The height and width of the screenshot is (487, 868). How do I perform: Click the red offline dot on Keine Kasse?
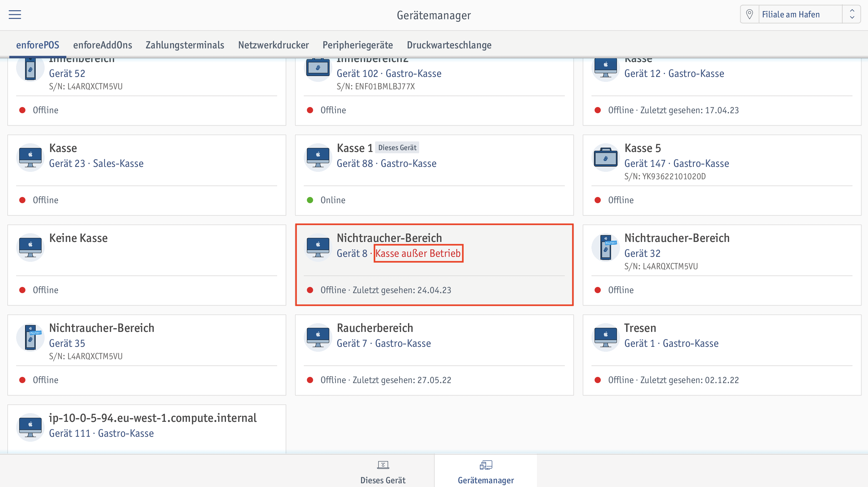(x=23, y=290)
